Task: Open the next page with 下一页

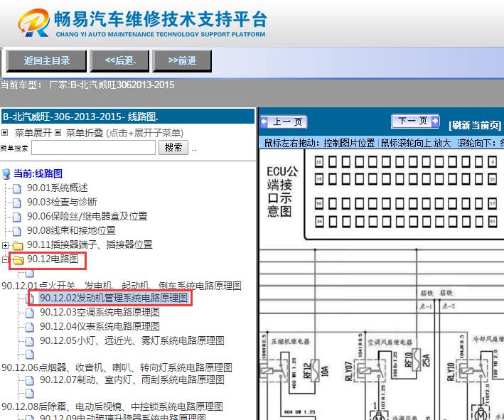Action: point(415,121)
